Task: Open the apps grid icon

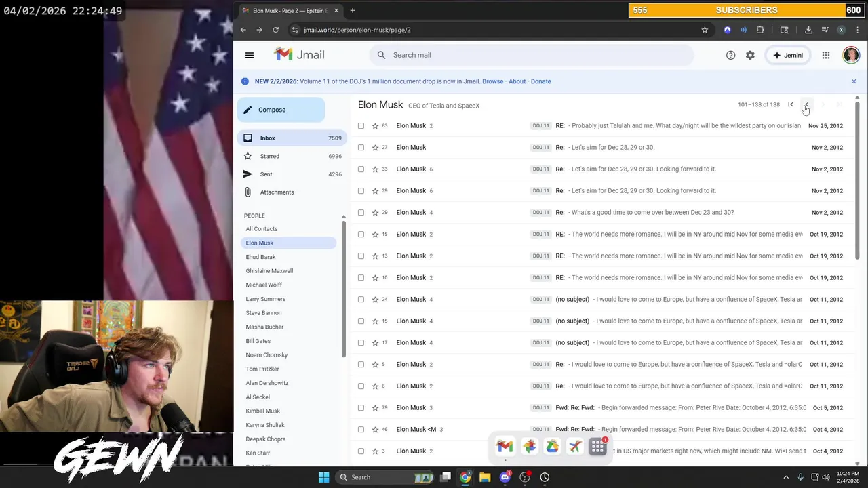Action: [826, 55]
